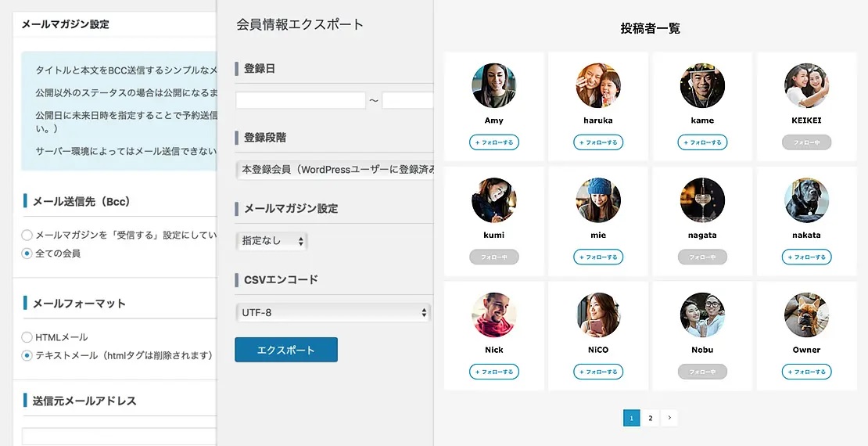Viewport: 868px width, 446px height.
Task: Select テキストメール radio button
Action: [x=27, y=355]
